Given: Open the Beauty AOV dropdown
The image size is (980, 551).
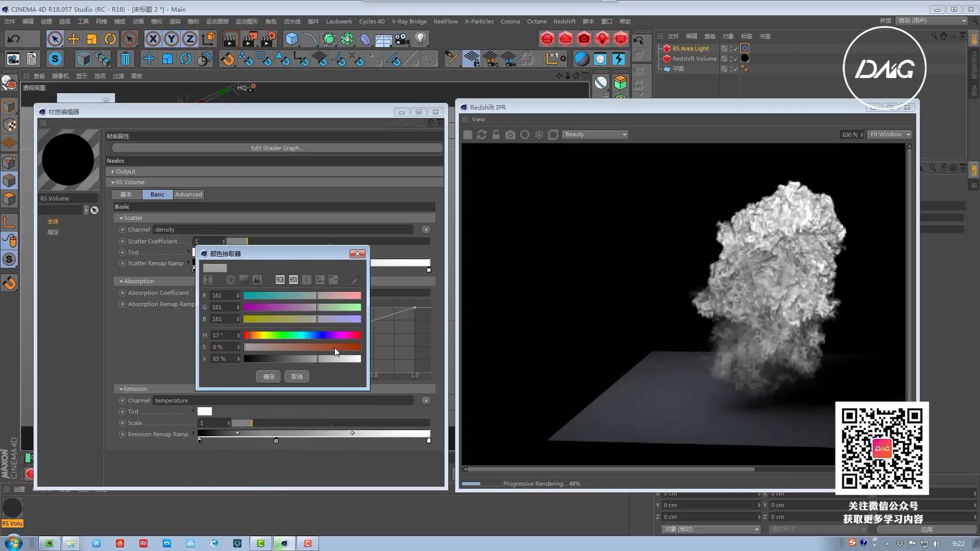Looking at the screenshot, I should (595, 135).
